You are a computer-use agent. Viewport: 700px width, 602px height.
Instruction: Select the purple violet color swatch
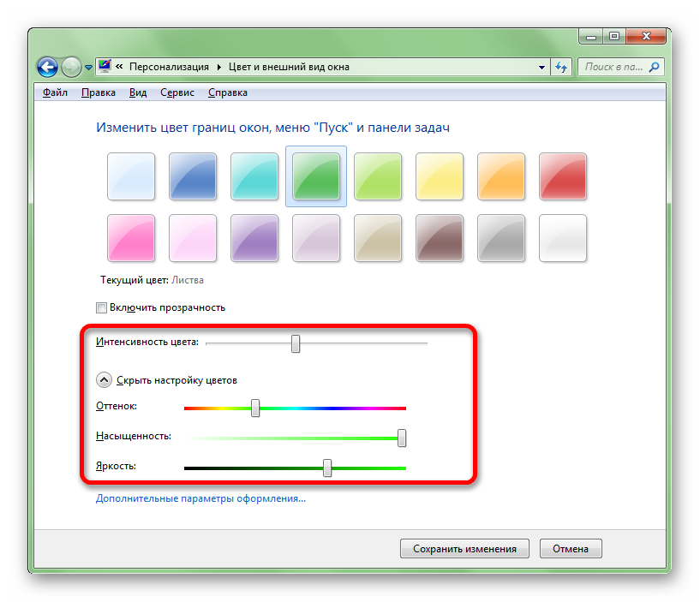[x=254, y=238]
